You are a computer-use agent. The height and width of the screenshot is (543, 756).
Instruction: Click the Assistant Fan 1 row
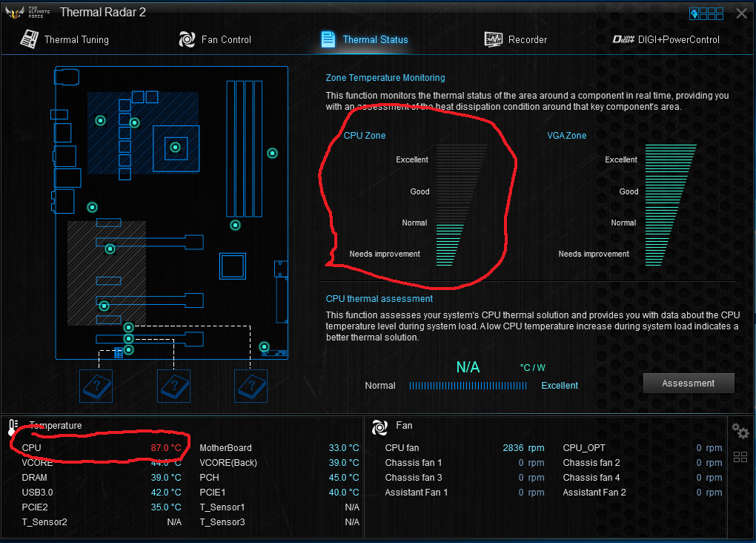pyautogui.click(x=464, y=493)
